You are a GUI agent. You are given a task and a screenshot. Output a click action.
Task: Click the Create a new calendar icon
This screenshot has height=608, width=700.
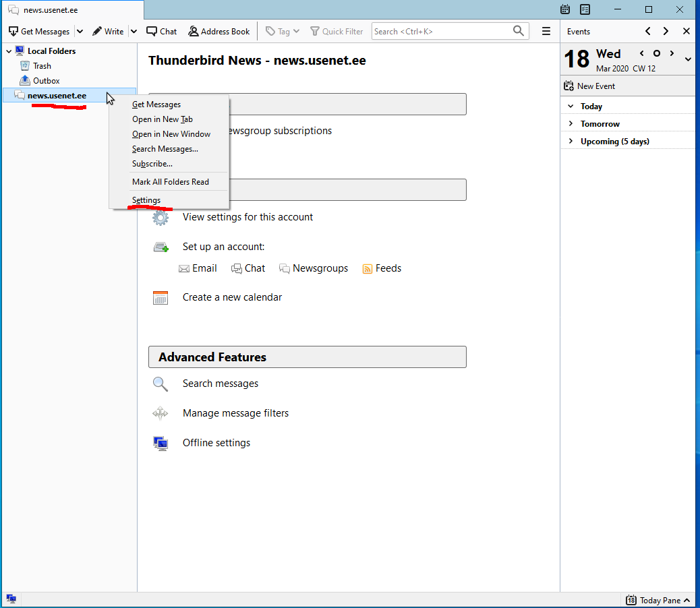coord(160,297)
